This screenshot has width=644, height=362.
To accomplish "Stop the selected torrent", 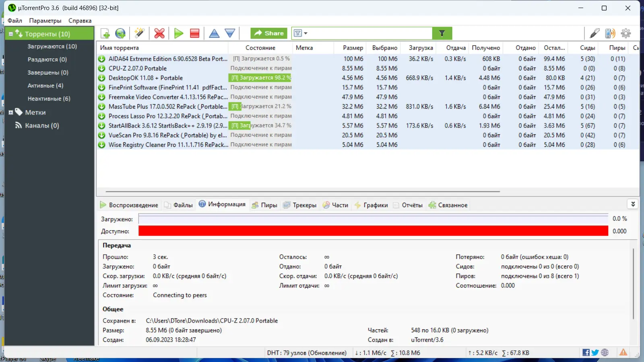I will [194, 33].
